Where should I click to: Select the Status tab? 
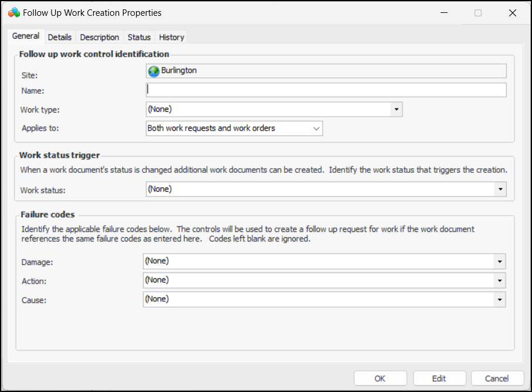[139, 37]
